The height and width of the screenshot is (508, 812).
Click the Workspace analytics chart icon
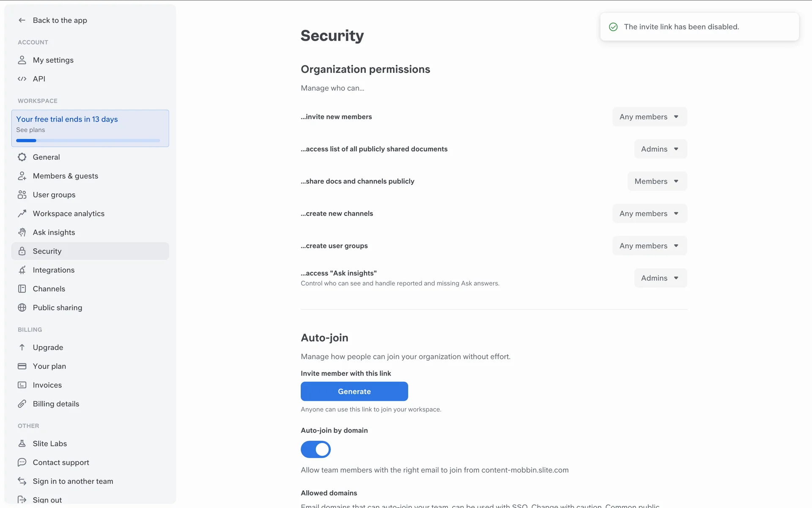pyautogui.click(x=22, y=213)
